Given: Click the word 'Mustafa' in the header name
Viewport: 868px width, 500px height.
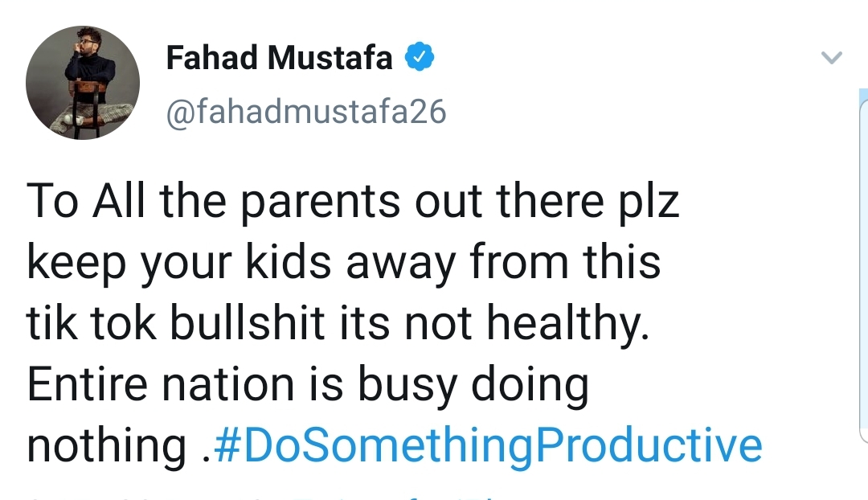Looking at the screenshot, I should pos(330,57).
